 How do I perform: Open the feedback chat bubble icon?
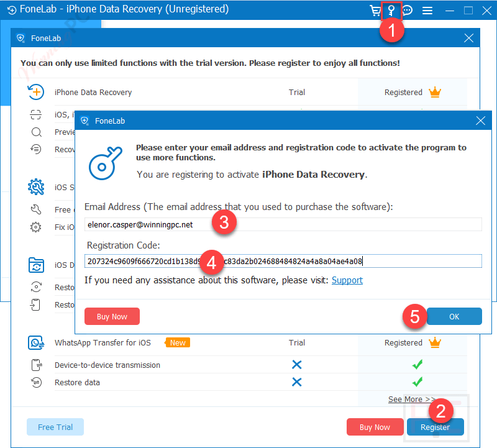[x=407, y=11]
